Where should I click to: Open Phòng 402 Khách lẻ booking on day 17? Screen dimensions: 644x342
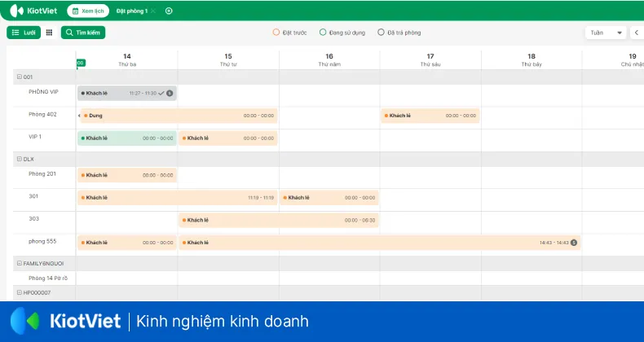(430, 116)
